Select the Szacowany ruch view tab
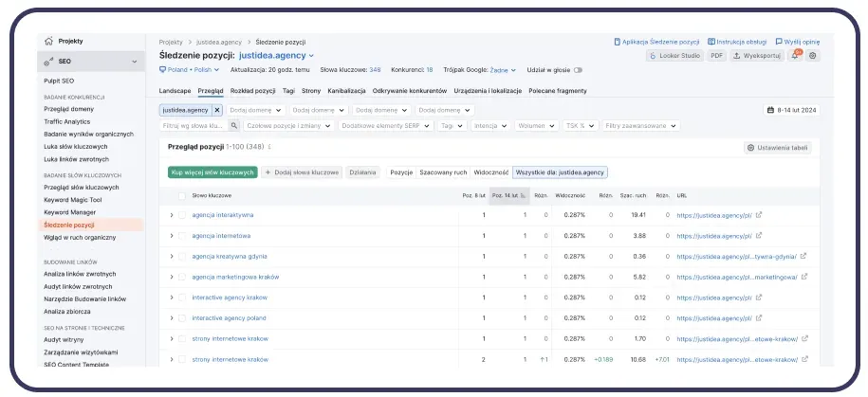868x397 pixels. point(443,172)
